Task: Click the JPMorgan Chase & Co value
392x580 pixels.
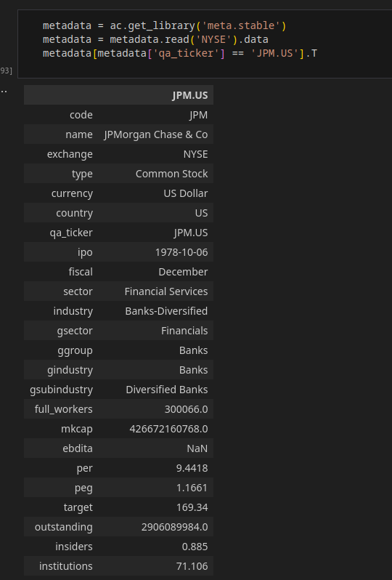Action: tap(155, 134)
